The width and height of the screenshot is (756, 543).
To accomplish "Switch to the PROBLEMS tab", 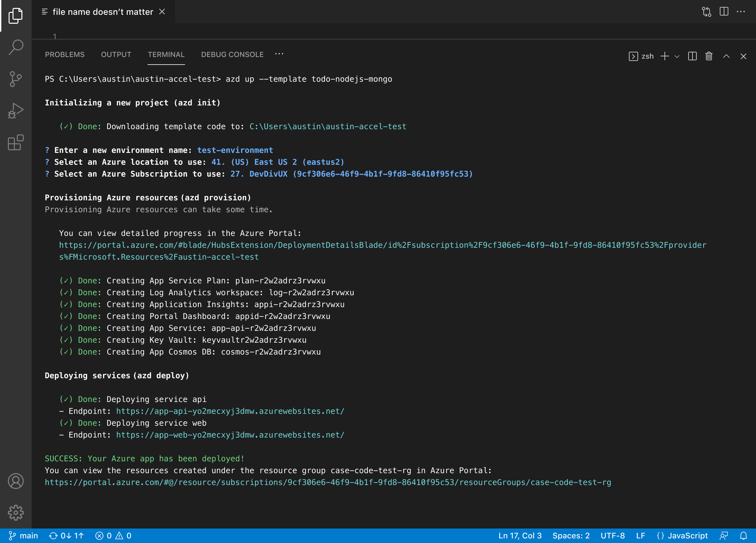I will point(65,54).
